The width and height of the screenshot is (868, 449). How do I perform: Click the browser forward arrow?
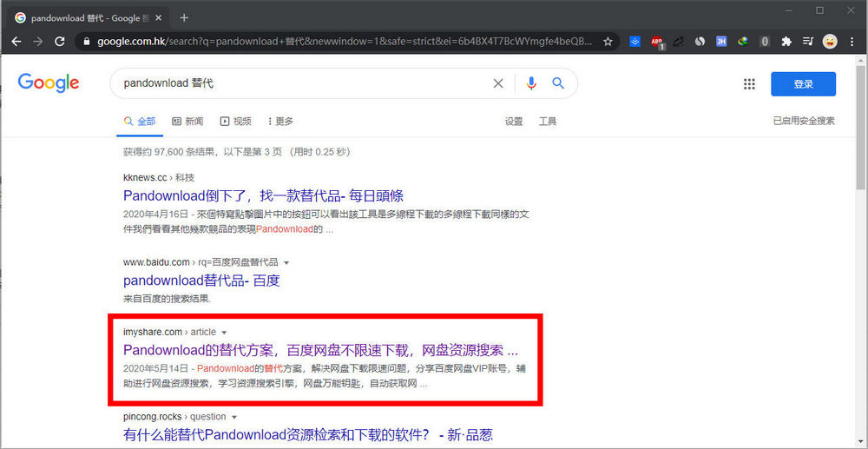(37, 42)
